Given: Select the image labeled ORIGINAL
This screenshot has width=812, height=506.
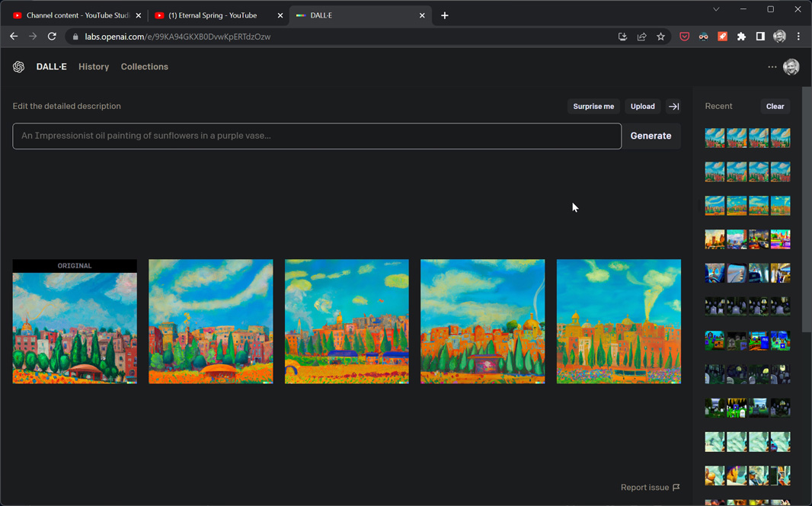Looking at the screenshot, I should (75, 322).
